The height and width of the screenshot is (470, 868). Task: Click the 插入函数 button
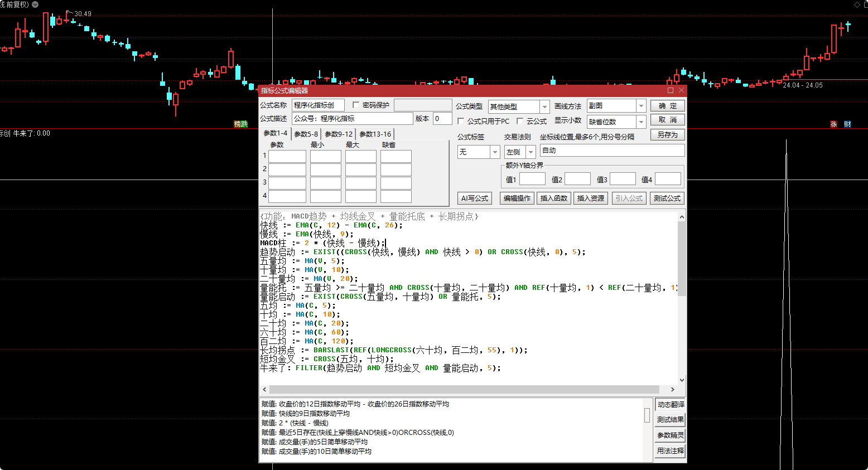tap(553, 198)
